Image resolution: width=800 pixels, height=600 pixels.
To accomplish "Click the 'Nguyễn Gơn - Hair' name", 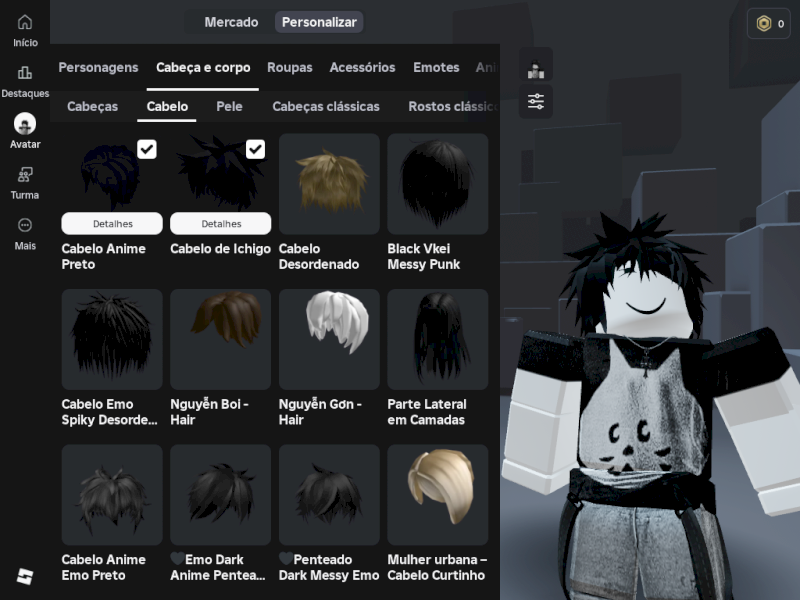I will pyautogui.click(x=320, y=412).
